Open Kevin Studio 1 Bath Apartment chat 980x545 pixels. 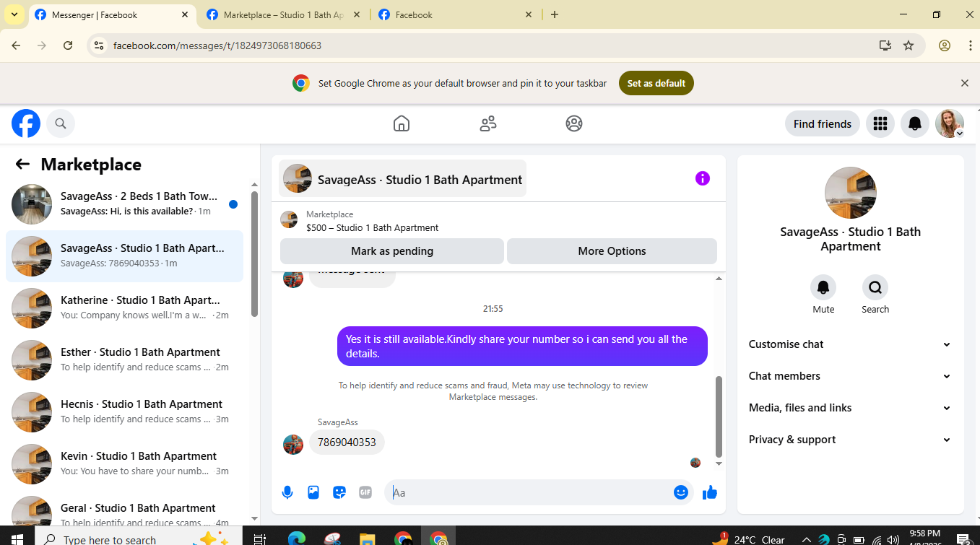coord(124,464)
